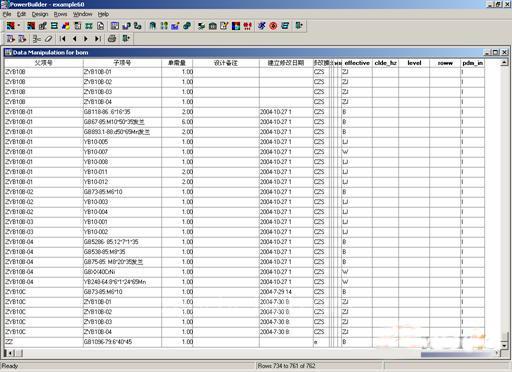Select the 6.00 quantity cell
This screenshot has height=372, width=512.
point(177,122)
